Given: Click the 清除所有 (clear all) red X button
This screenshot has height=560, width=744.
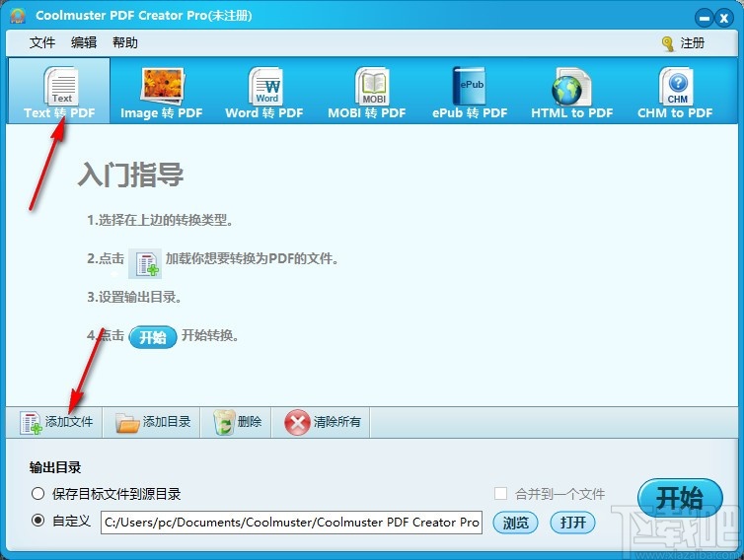Looking at the screenshot, I should 322,422.
